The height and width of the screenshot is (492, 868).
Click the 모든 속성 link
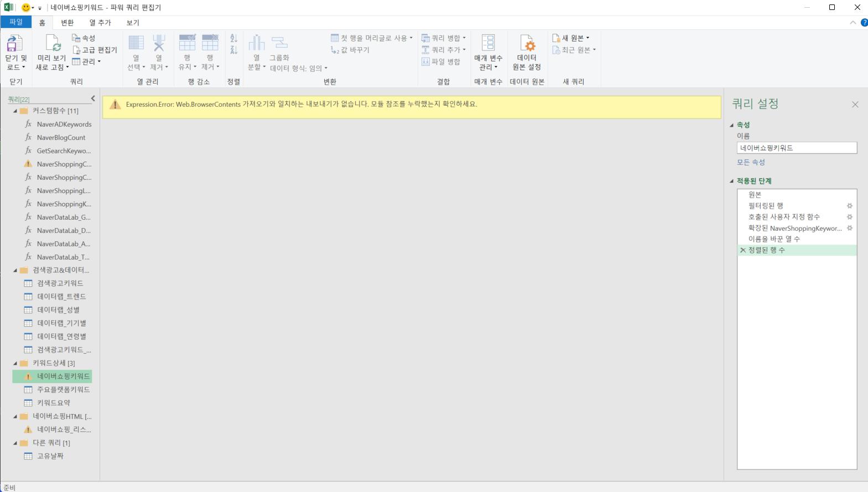751,162
